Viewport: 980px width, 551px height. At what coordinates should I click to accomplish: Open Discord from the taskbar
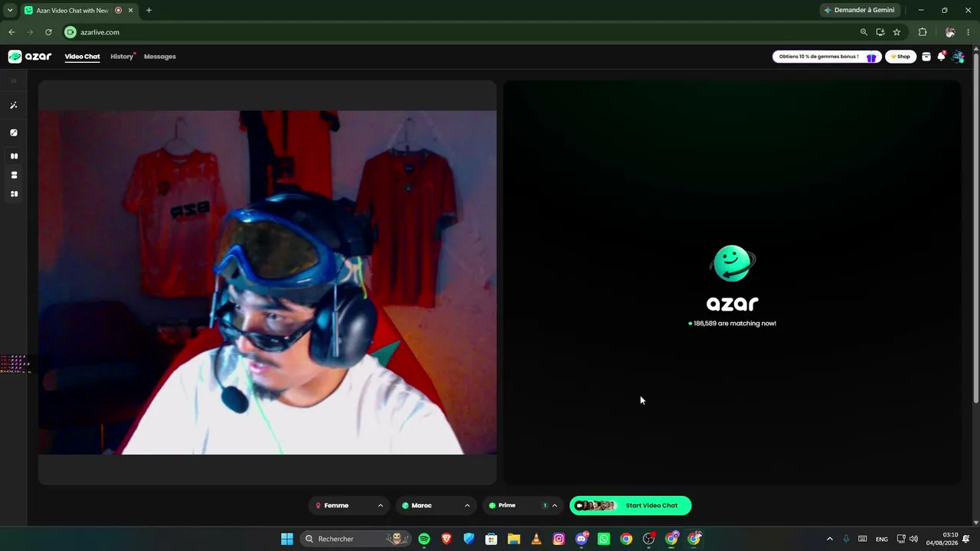(x=581, y=539)
